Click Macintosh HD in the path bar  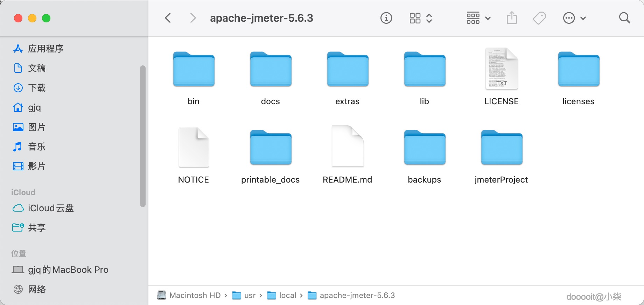(189, 296)
